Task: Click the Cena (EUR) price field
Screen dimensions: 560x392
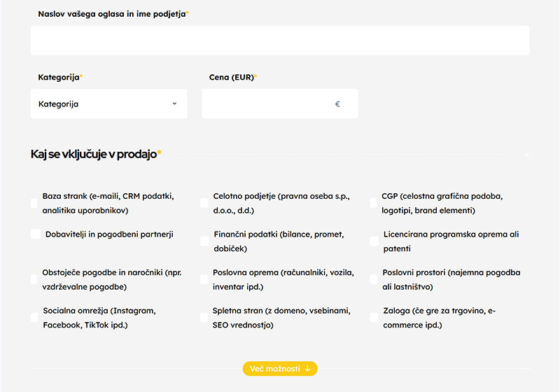Action: coord(266,104)
